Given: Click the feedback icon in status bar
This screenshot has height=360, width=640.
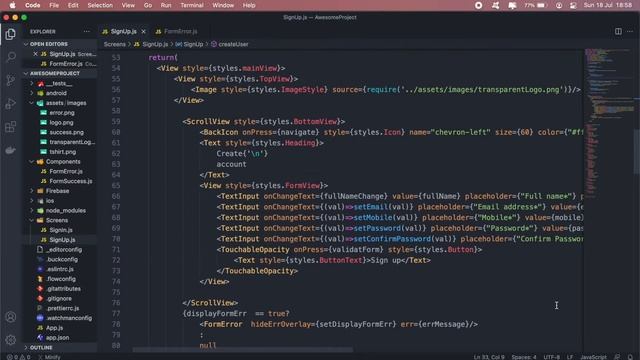Looking at the screenshot, I should click(x=617, y=357).
